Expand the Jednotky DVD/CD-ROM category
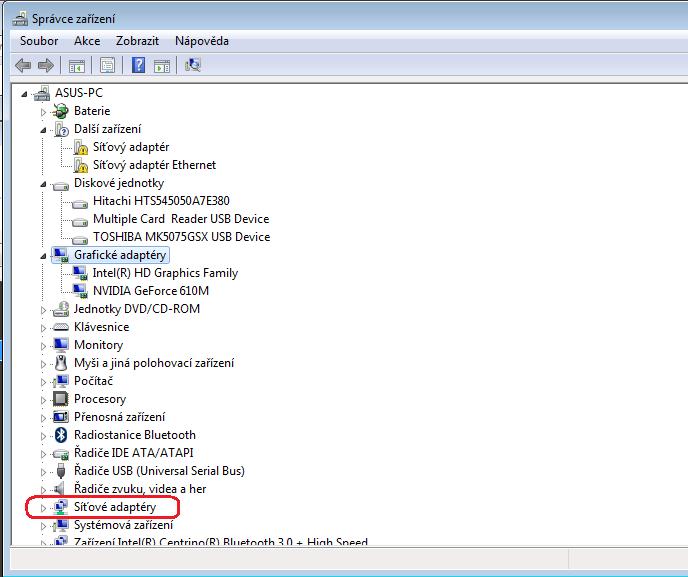This screenshot has height=577, width=688. point(43,310)
